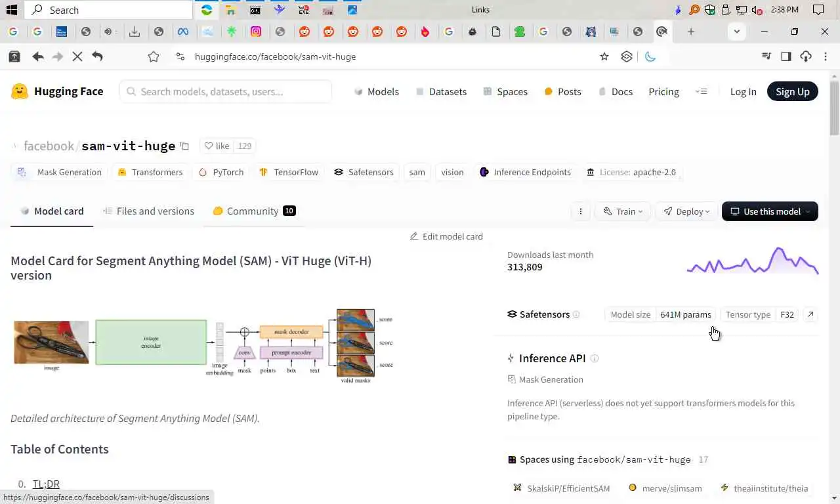Select the PyTorch tag
This screenshot has width=840, height=504.
click(x=221, y=172)
